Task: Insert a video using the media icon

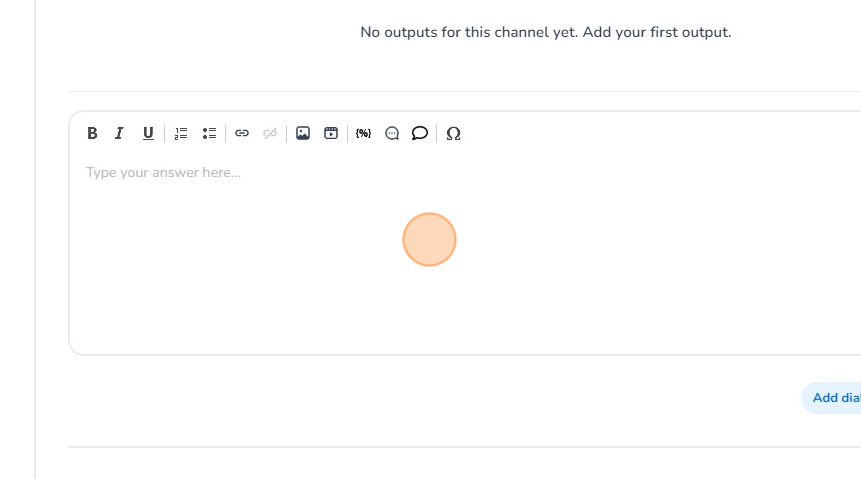Action: point(331,133)
